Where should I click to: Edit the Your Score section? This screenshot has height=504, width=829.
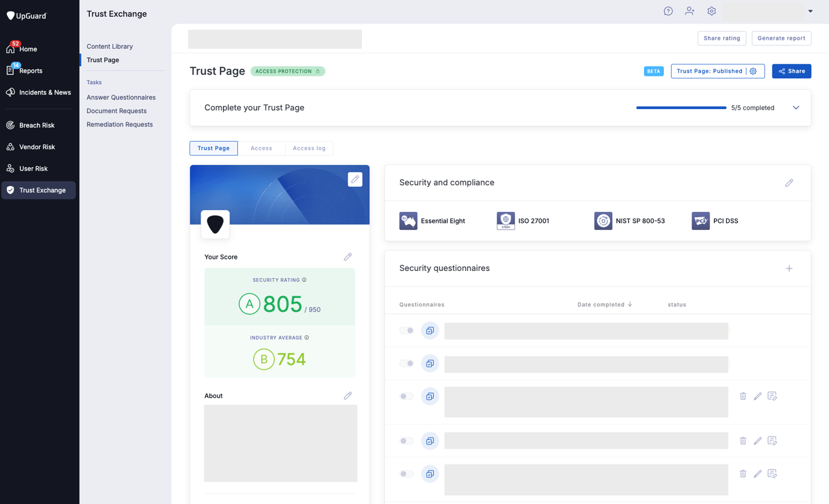pos(348,257)
